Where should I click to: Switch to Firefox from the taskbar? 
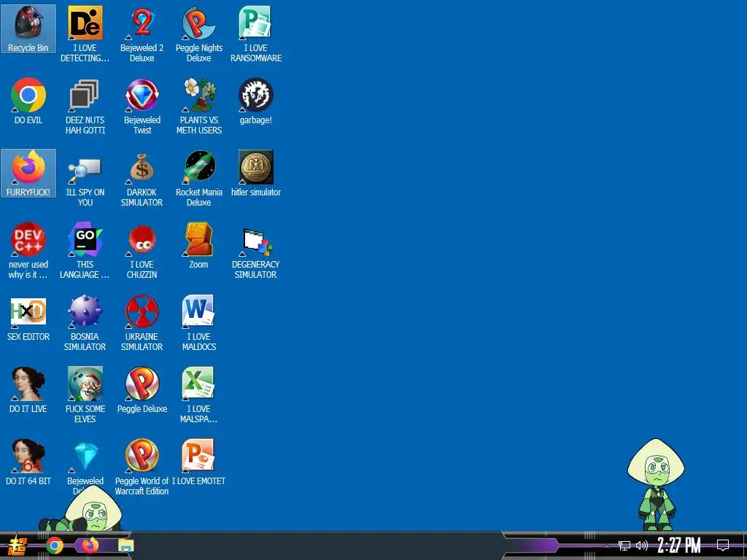coord(90,545)
